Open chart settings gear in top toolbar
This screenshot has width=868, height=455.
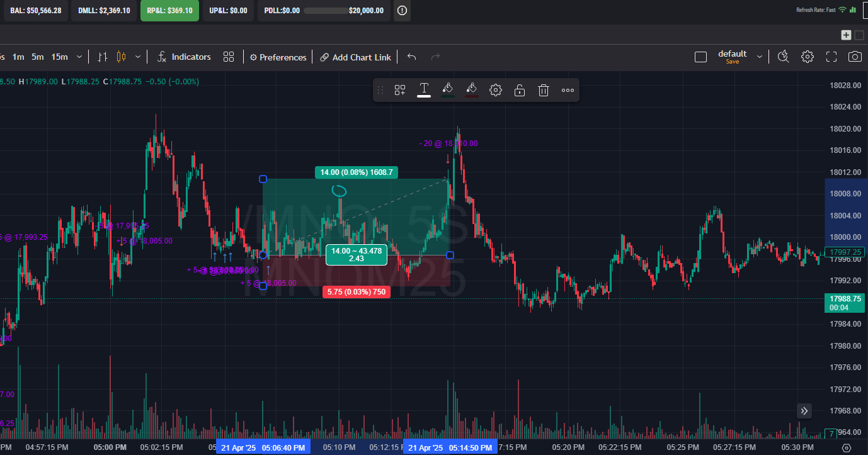(x=807, y=57)
